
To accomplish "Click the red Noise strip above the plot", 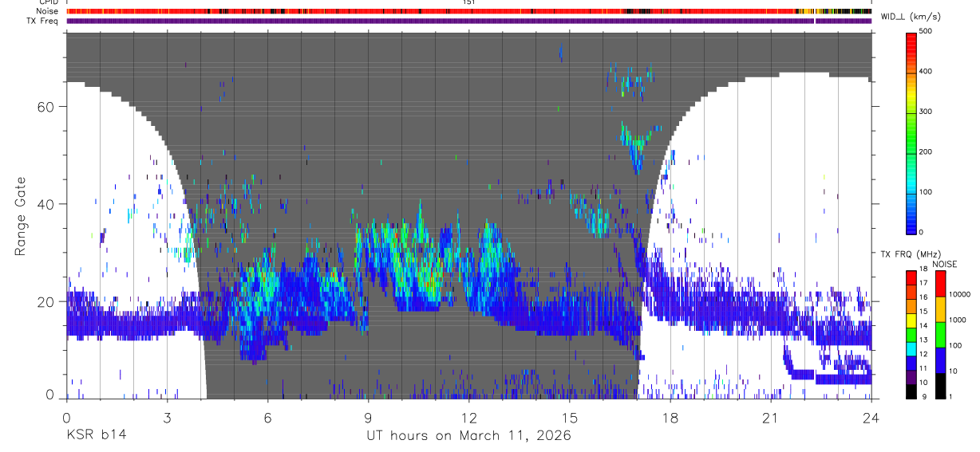I will click(x=468, y=11).
